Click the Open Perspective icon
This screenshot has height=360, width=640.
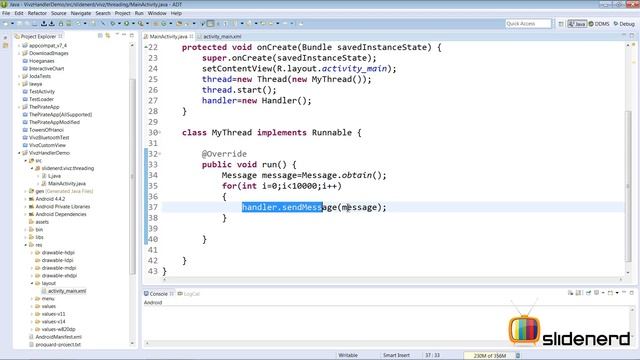[561, 24]
